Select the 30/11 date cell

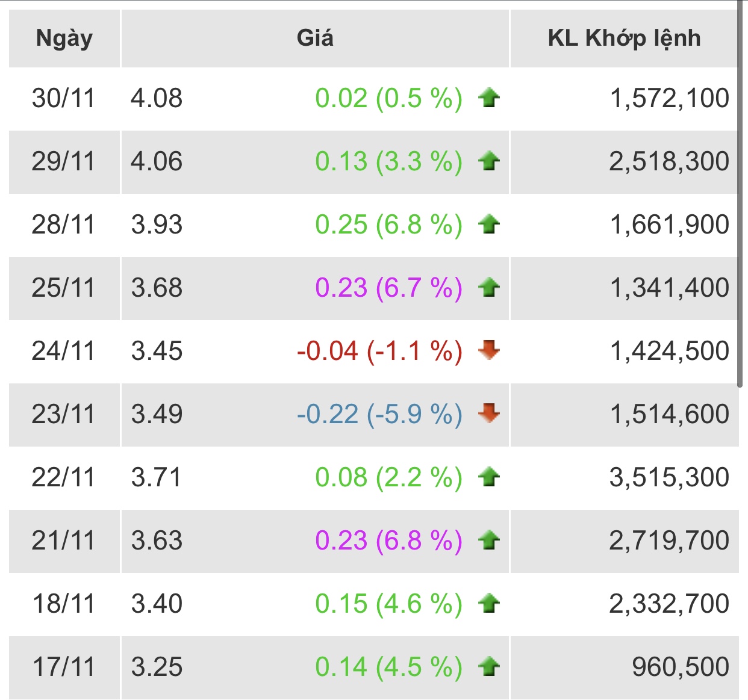tap(64, 98)
